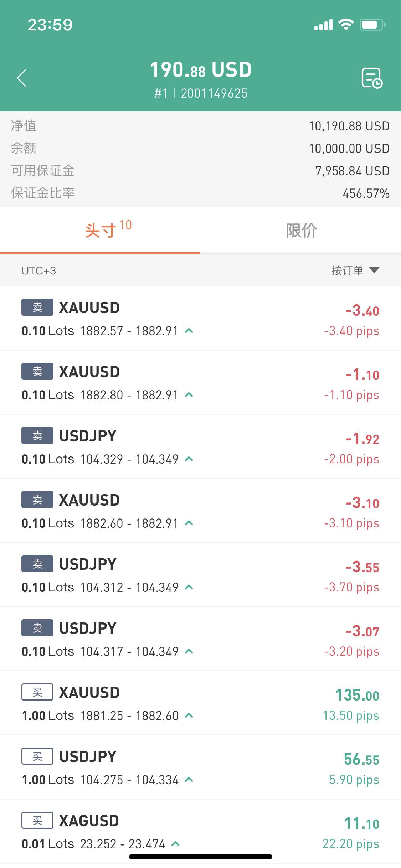
Task: Switch to the 限价 tab
Action: point(301,231)
